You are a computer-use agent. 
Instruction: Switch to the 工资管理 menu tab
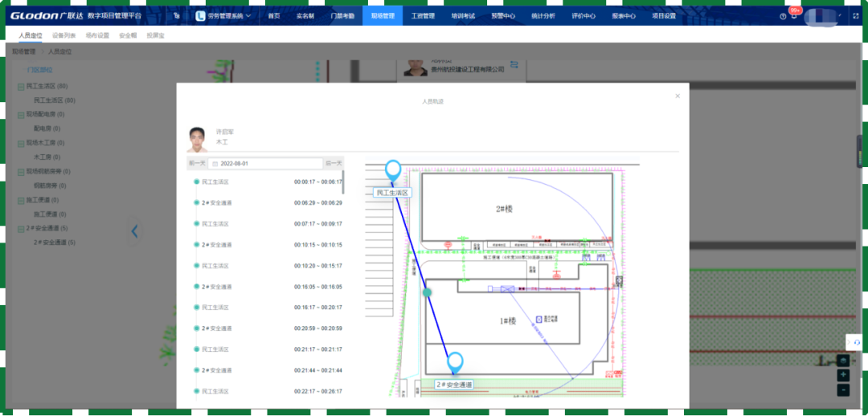tap(423, 16)
